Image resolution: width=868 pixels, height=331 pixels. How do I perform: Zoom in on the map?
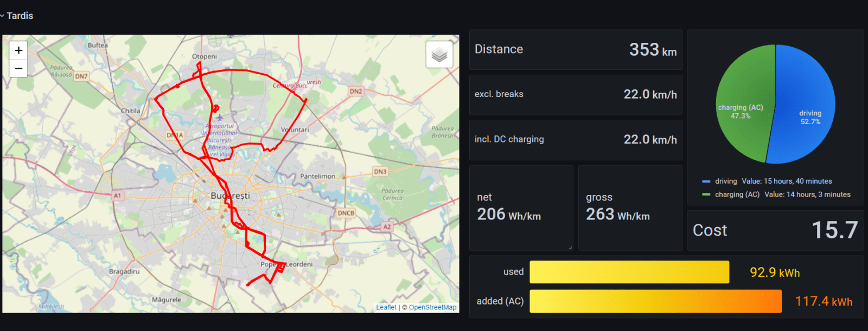pos(18,50)
